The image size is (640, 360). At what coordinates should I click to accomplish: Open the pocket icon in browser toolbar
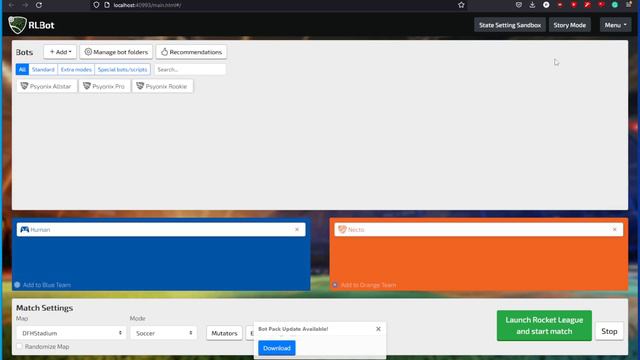click(519, 5)
